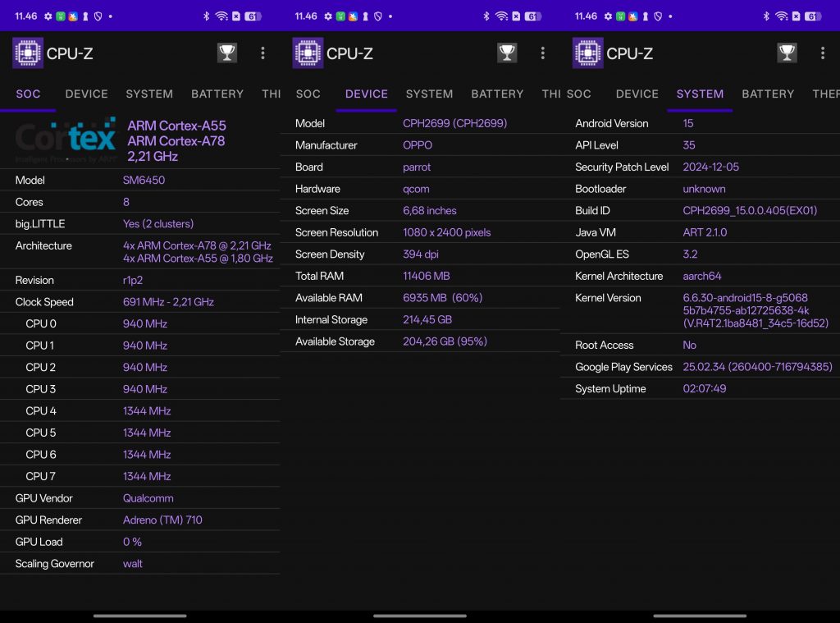Tap Scaling Governor 'walt' value
The image size is (840, 623).
click(132, 563)
